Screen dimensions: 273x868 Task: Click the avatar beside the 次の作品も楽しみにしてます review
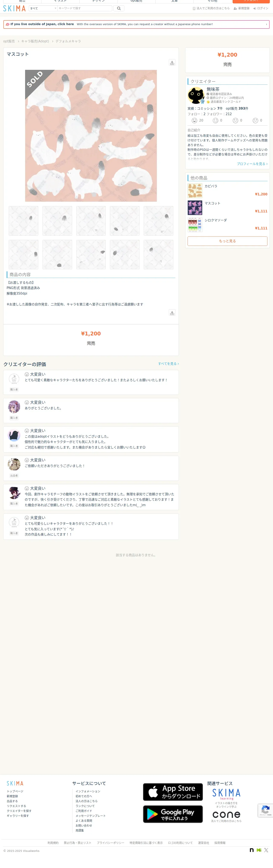14,522
